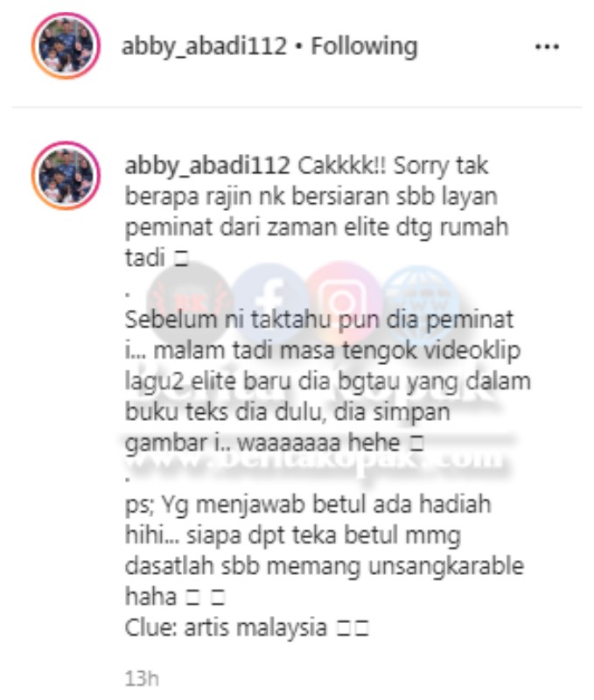
Task: Click the 13h timestamp
Action: point(142,679)
